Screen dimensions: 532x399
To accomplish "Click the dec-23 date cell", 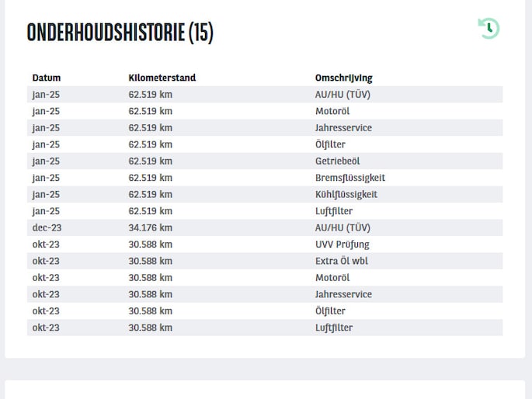I will pos(46,227).
